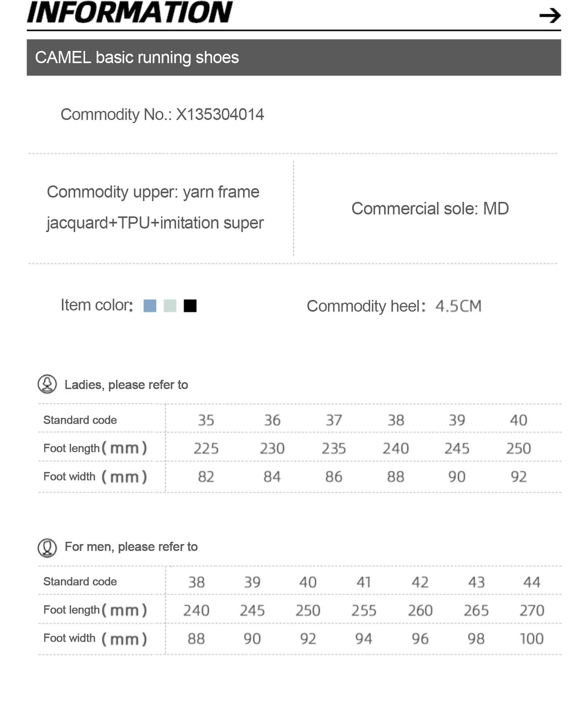Select the blue item color swatch
Image resolution: width=588 pixels, height=706 pixels.
pyautogui.click(x=150, y=306)
